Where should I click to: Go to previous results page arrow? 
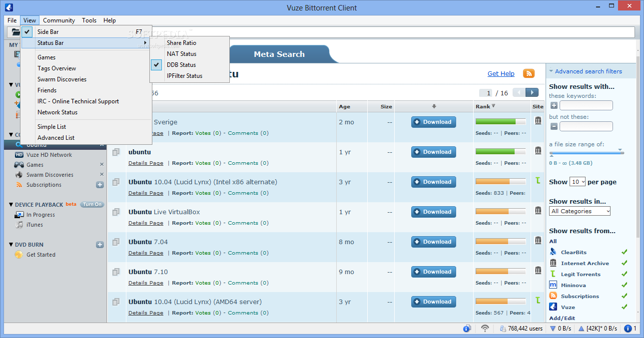[x=519, y=92]
